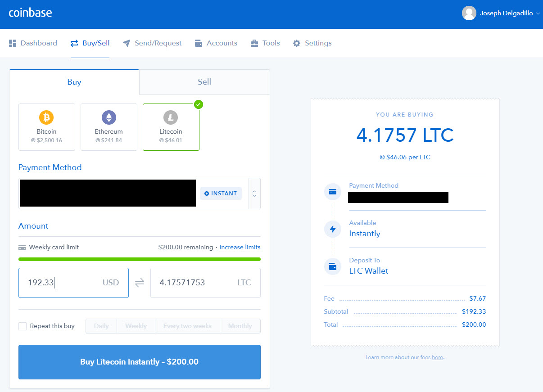Open the Tools tab
The height and width of the screenshot is (392, 543).
[x=265, y=43]
